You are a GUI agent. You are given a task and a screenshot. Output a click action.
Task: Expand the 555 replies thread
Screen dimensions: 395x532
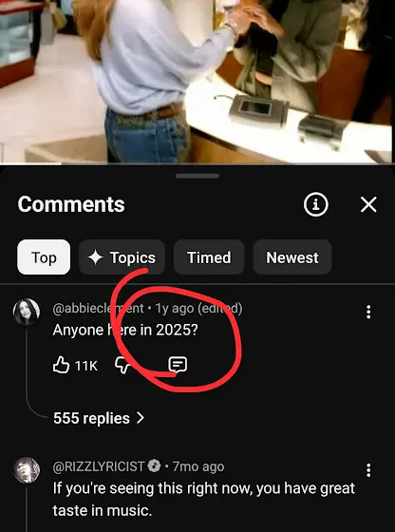(99, 418)
